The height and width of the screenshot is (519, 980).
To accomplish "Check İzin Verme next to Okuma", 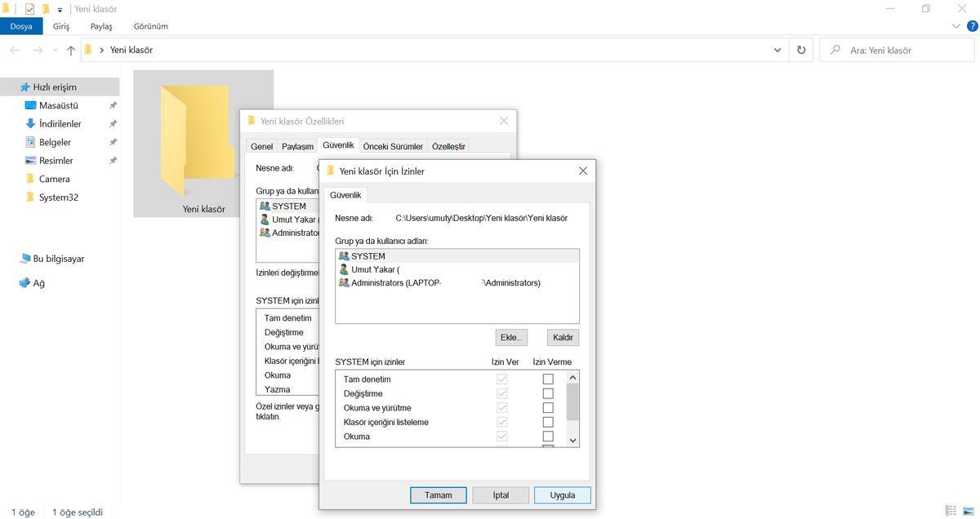I will (548, 437).
